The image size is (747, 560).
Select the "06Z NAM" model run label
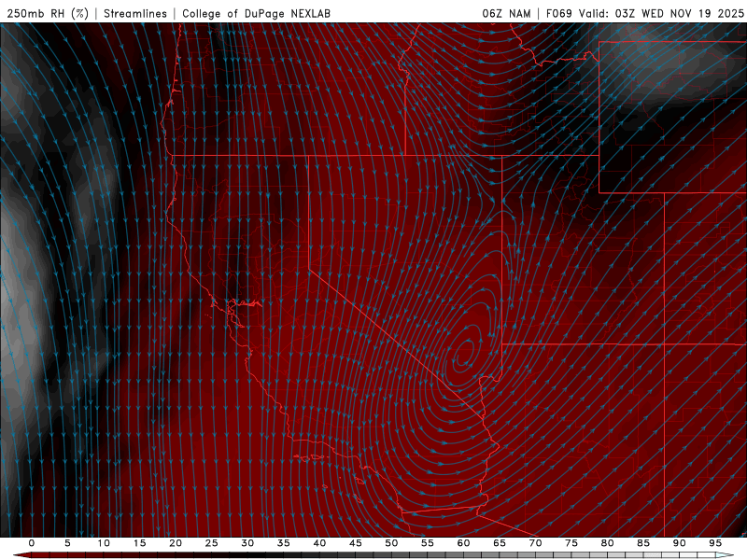click(x=506, y=13)
